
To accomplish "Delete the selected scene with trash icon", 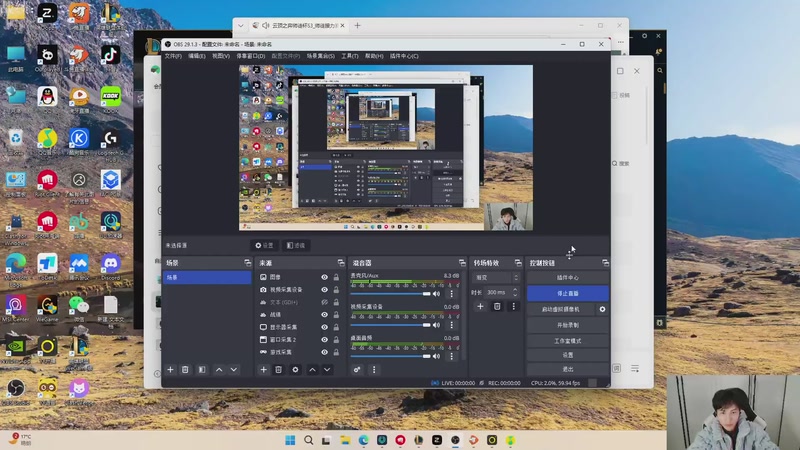I will tap(185, 369).
